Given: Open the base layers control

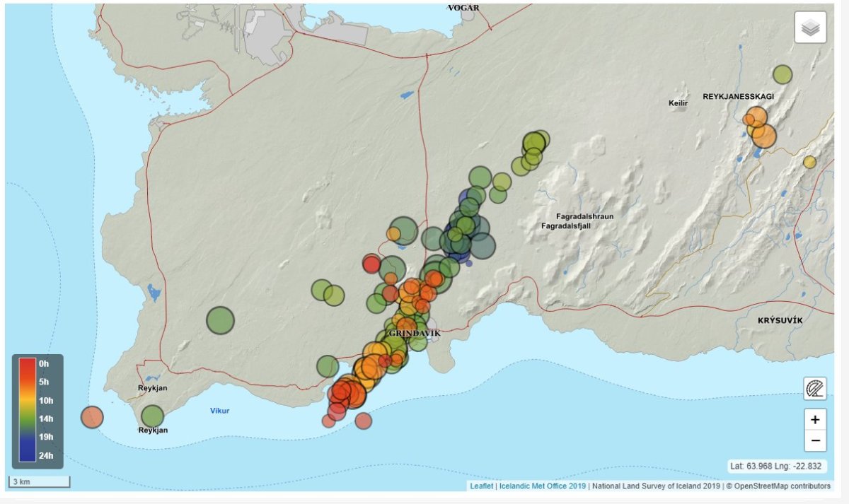Looking at the screenshot, I should coord(812,28).
